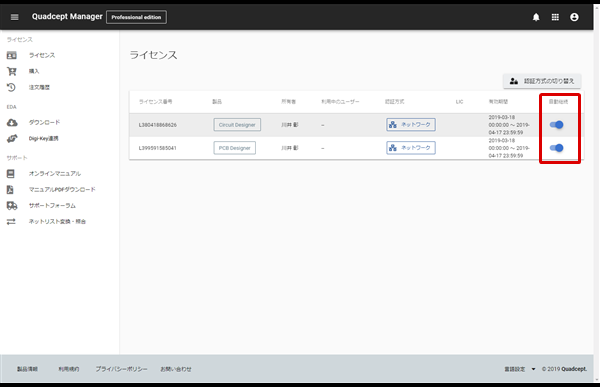Select license number L399591585041
This screenshot has width=600, height=387.
[x=158, y=148]
